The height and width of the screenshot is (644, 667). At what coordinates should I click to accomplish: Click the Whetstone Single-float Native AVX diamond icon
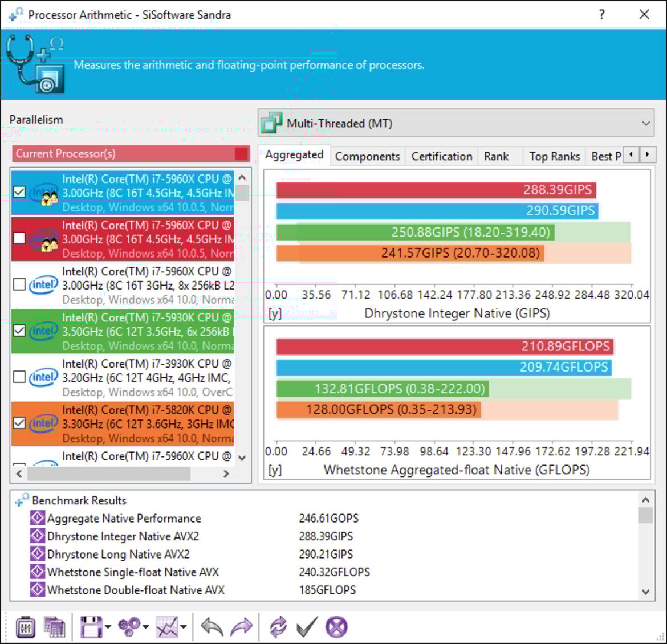[38, 571]
